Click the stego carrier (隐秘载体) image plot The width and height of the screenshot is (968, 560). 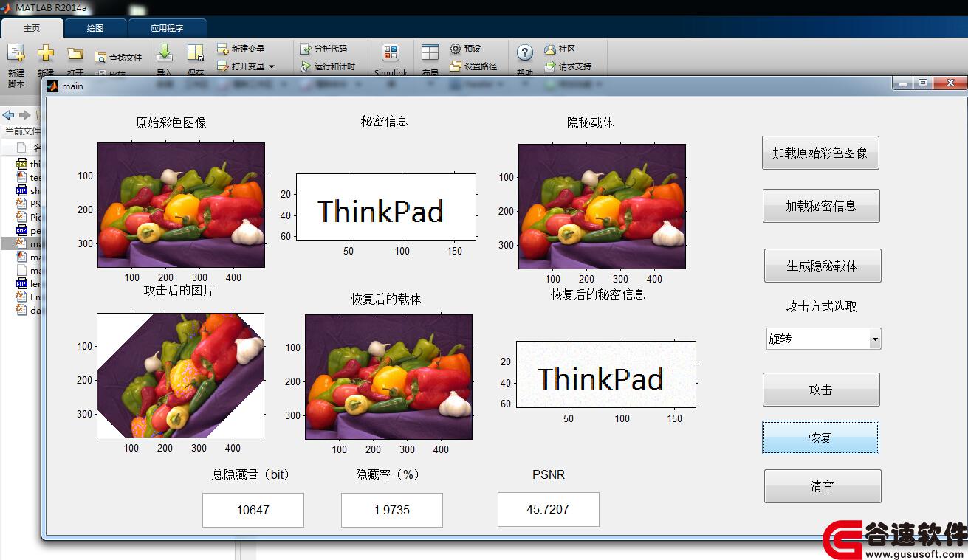tap(602, 207)
